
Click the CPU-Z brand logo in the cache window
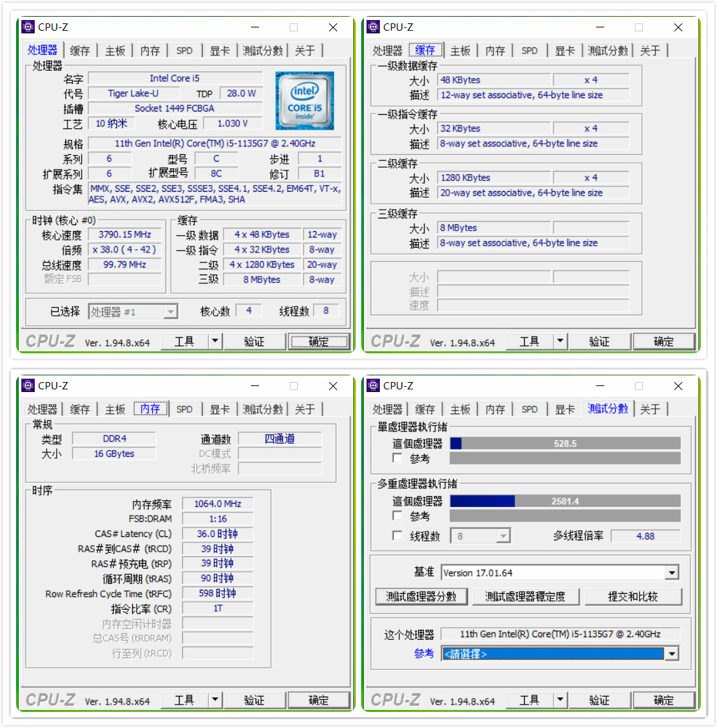click(395, 341)
